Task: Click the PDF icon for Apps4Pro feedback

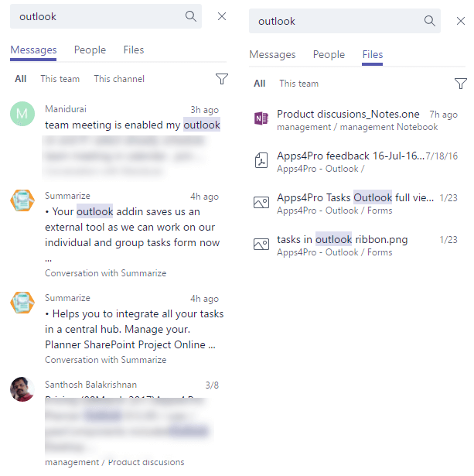Action: pyautogui.click(x=261, y=160)
